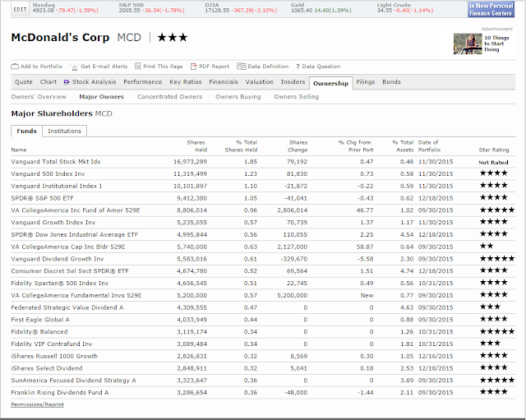Open the Stock Analysis tab
This screenshot has height=420, width=526.
[x=94, y=82]
